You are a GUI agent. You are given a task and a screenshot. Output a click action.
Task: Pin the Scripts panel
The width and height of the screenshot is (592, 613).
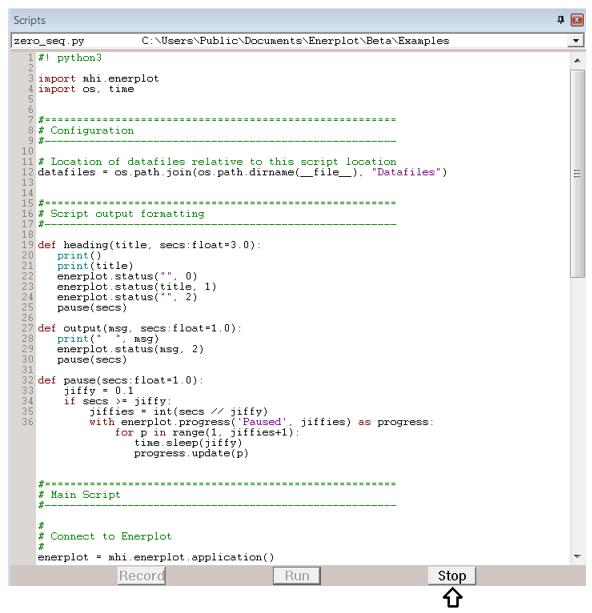[x=560, y=20]
